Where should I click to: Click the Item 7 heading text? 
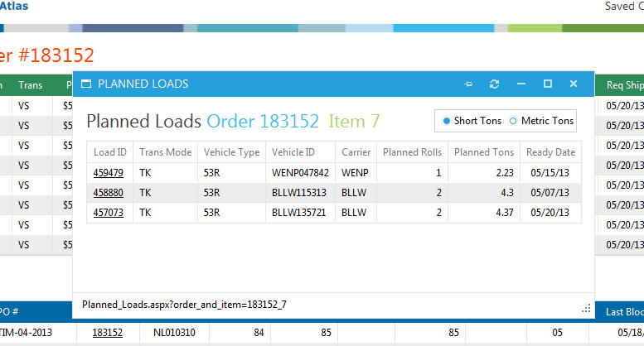pos(354,122)
